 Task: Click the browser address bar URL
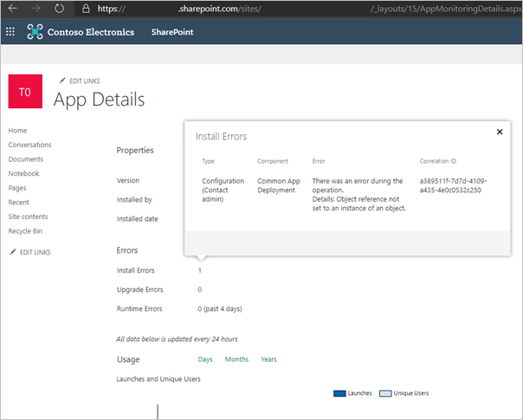click(297, 9)
